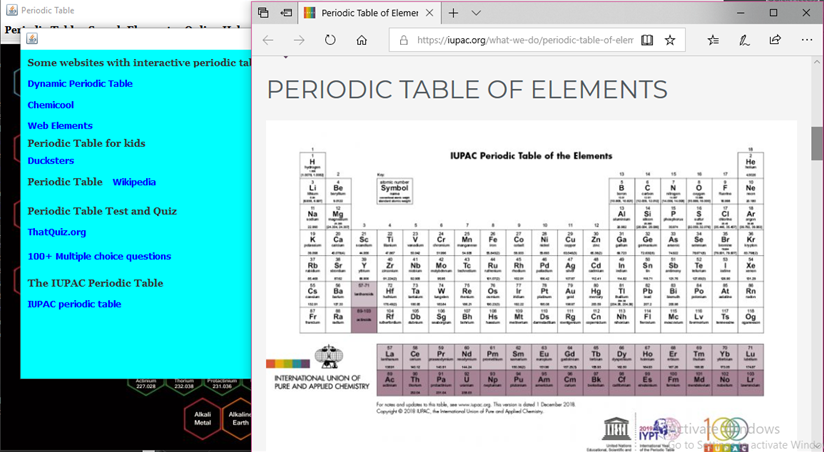Viewport: 824px width, 452px height.
Task: Click 'Periodic Table Test and Quiz' heading
Action: [x=102, y=211]
